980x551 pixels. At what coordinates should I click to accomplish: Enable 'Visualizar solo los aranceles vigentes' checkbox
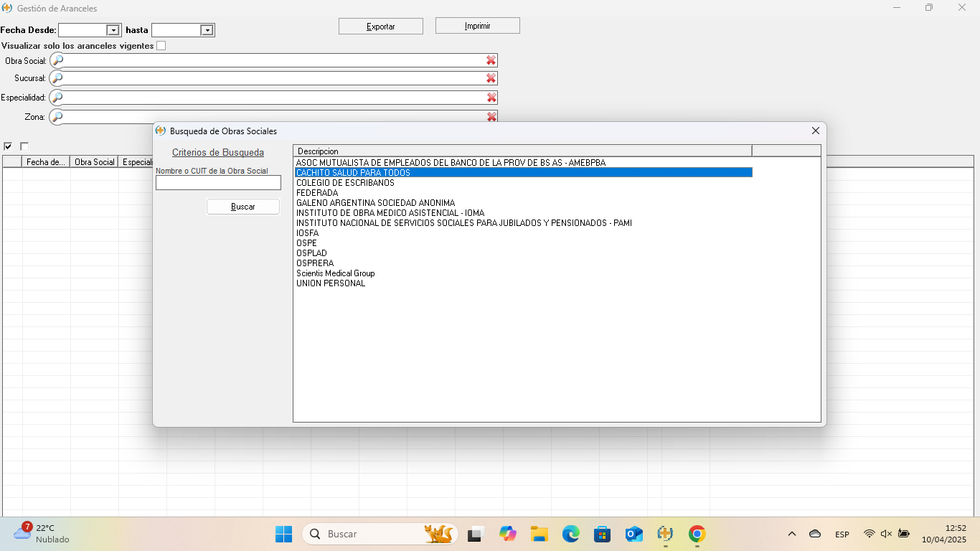[161, 46]
